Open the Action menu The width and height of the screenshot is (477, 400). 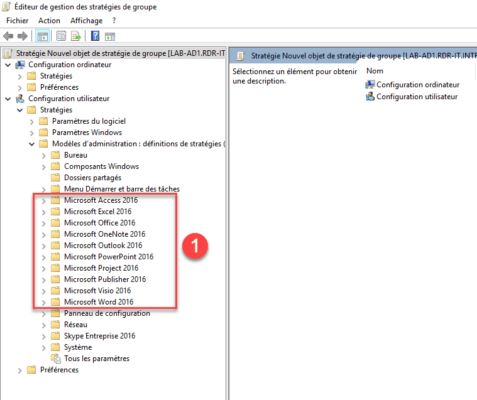click(49, 21)
